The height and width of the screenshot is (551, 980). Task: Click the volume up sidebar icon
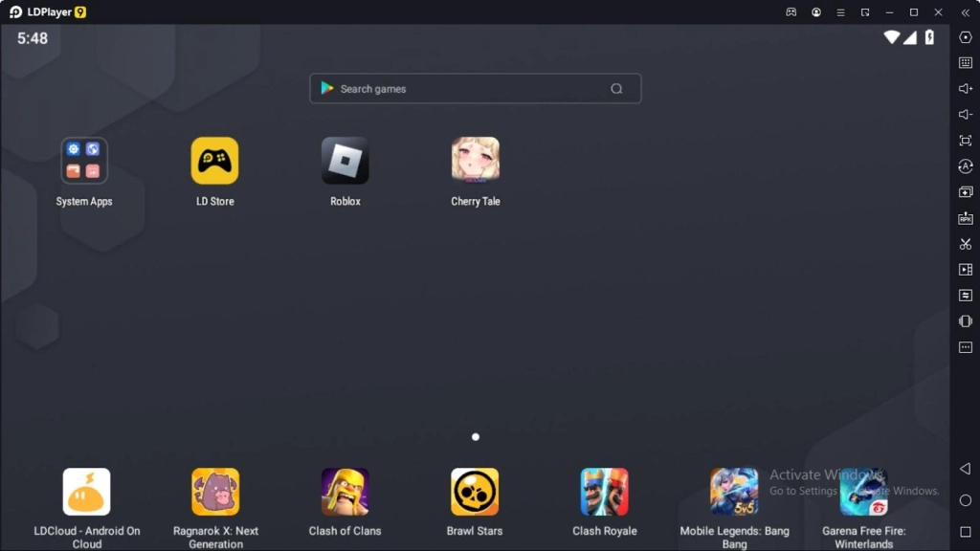pos(965,89)
